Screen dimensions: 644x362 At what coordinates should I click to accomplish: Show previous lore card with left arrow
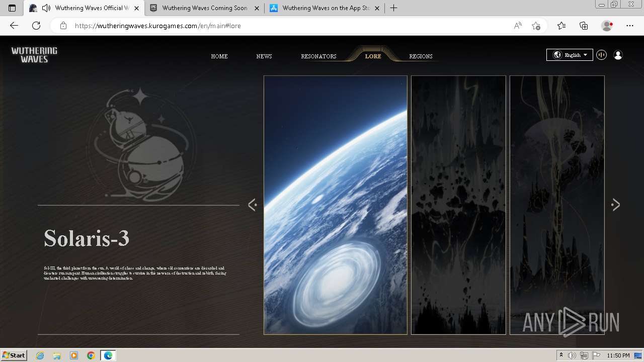click(253, 205)
